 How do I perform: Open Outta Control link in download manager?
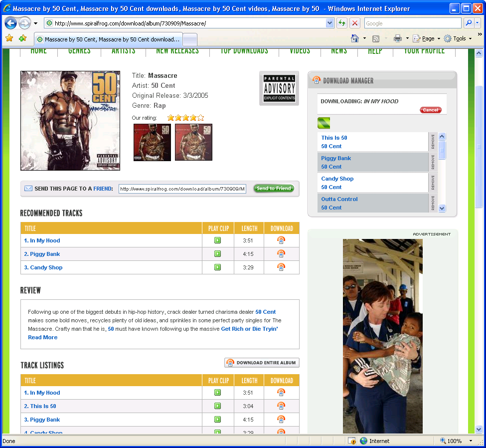click(339, 199)
